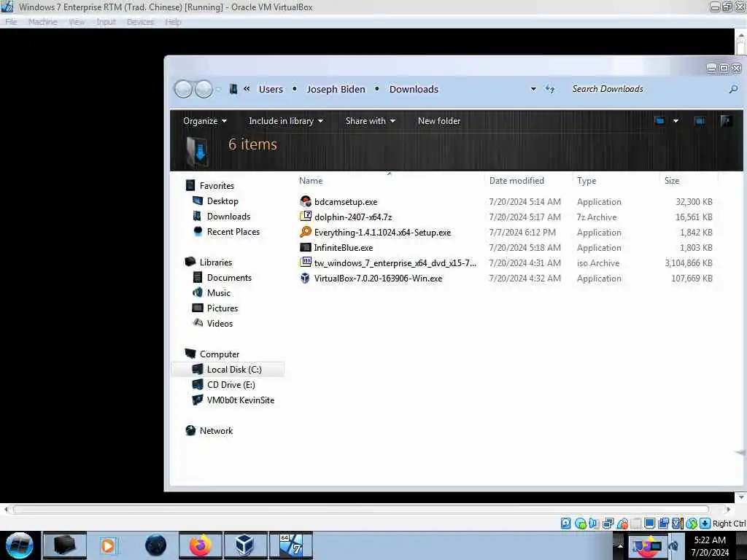
Task: Click VirtualBox network activity indicator
Action: pos(608,524)
